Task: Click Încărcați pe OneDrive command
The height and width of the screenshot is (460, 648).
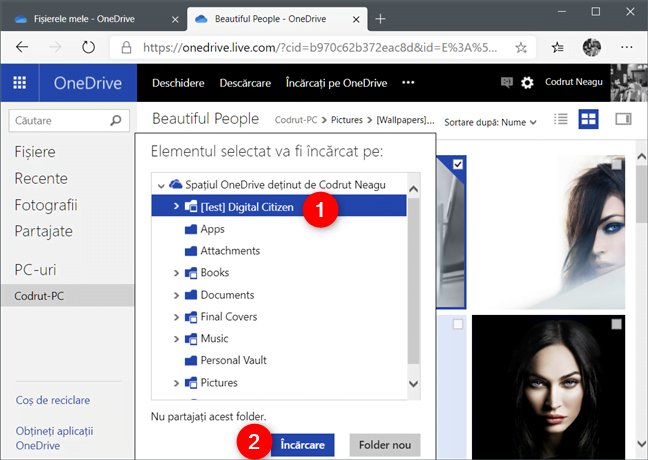Action: (336, 83)
